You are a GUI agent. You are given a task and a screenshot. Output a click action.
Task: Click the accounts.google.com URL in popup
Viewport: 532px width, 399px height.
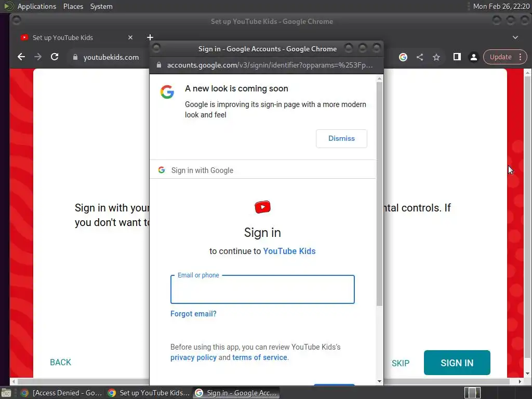coord(270,65)
